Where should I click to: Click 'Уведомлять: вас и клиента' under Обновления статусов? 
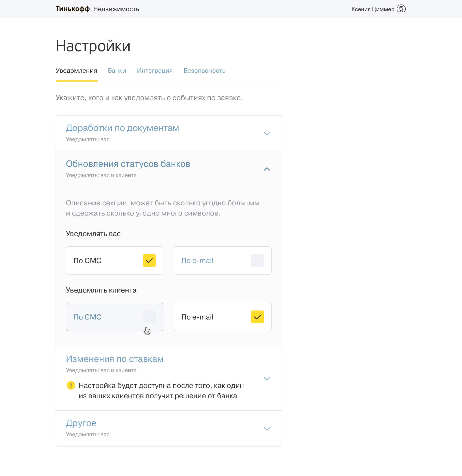coord(101,175)
